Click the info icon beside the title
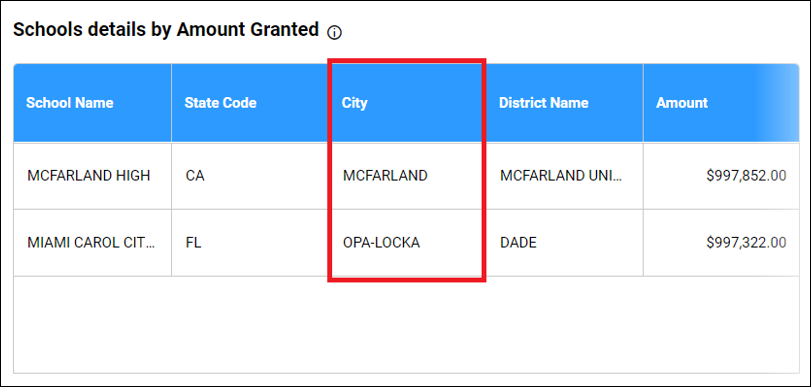 (335, 33)
